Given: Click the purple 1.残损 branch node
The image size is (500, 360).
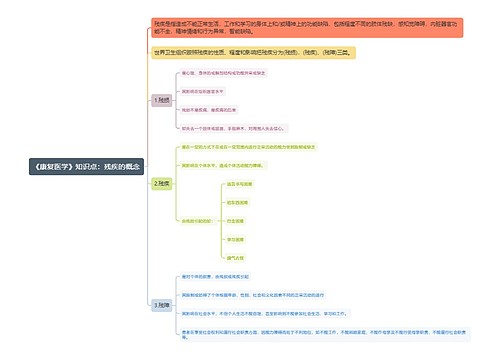Looking at the screenshot, I should tap(162, 100).
